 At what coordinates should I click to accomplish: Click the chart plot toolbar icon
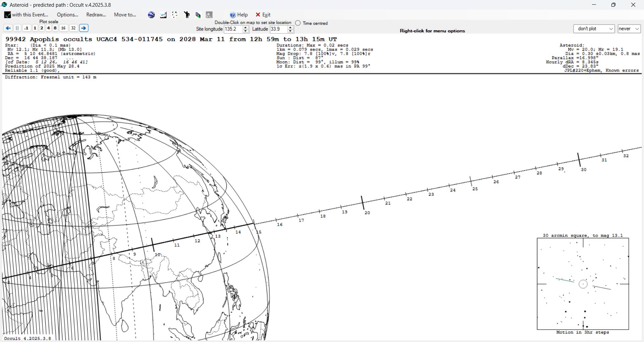point(163,15)
